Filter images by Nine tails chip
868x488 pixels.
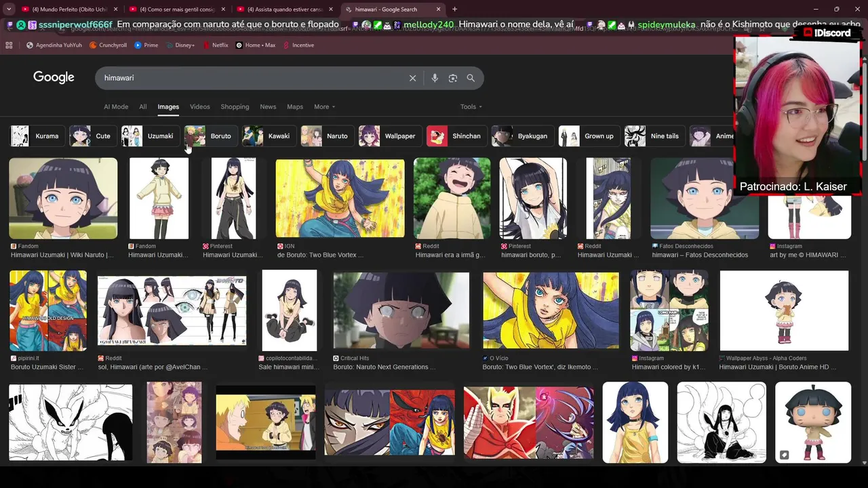[654, 136]
